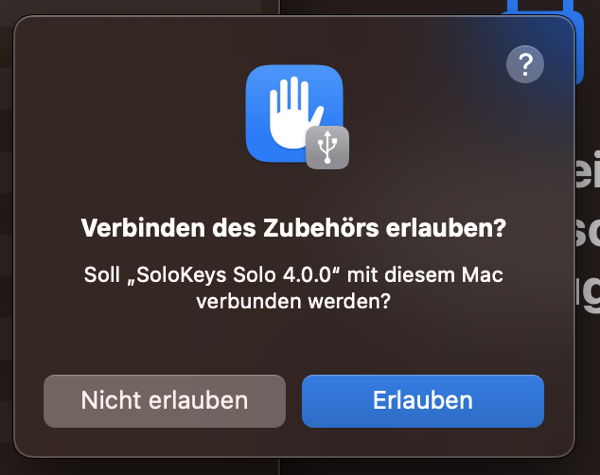Click the device name "SoloKeys Solo 4.0.0"
600x475 pixels.
coord(234,275)
